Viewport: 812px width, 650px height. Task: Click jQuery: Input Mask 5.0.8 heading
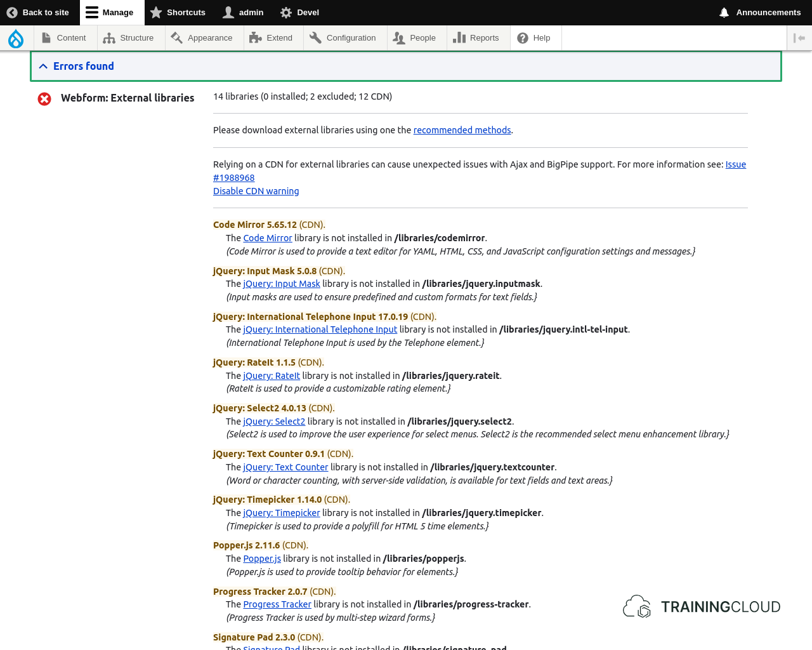(265, 271)
